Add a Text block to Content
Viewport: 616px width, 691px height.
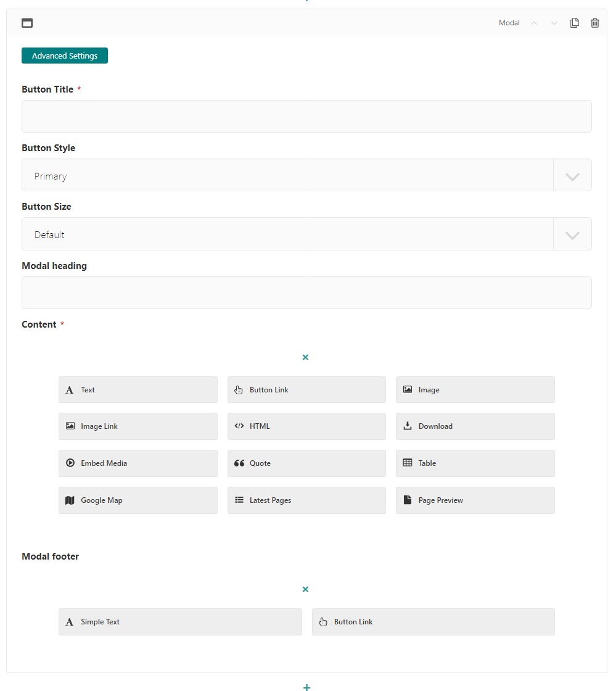[x=138, y=390]
